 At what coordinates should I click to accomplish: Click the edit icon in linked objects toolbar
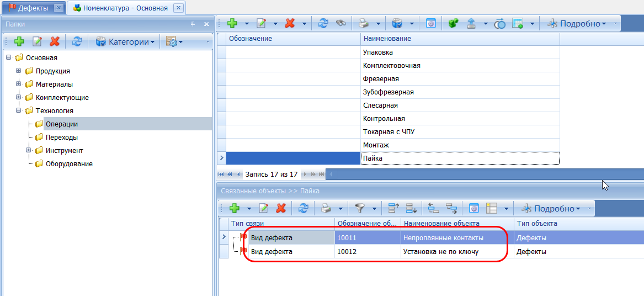264,208
